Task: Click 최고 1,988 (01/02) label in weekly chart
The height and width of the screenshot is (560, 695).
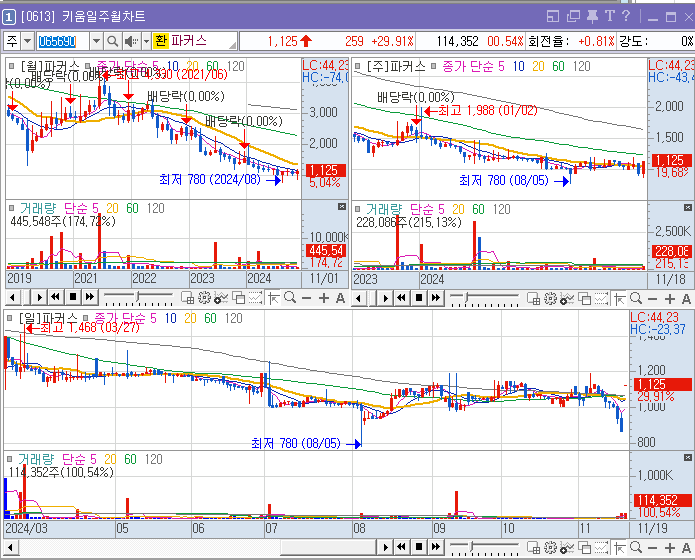Action: (x=487, y=110)
